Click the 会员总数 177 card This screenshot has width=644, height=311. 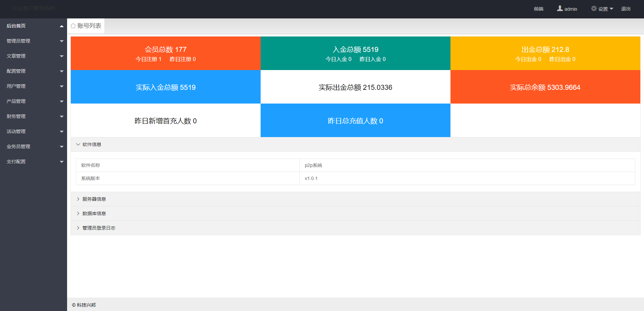coord(166,53)
